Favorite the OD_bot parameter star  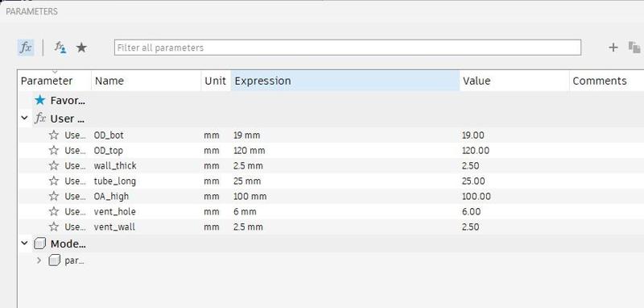(x=54, y=135)
